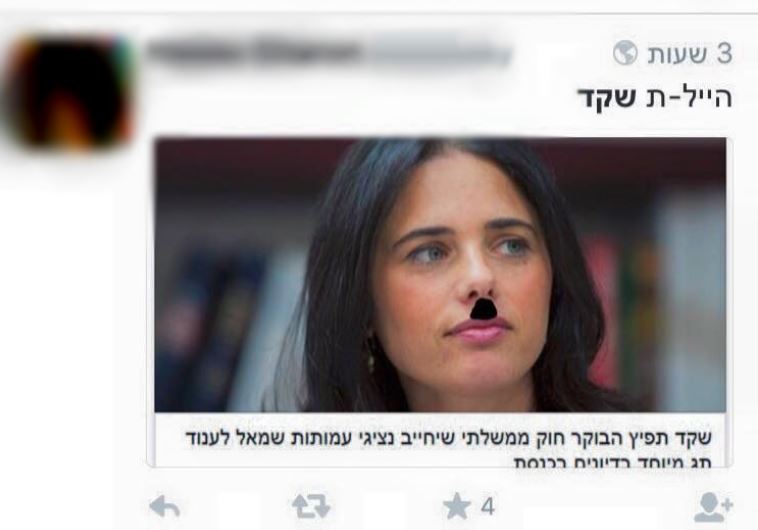758x530 pixels.
Task: Open the card headline starting with "שקד תפיץ הבוקר"
Action: point(448,438)
